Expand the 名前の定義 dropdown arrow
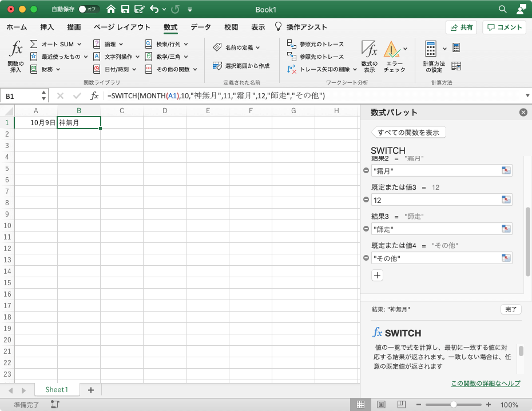The width and height of the screenshot is (532, 411). tap(258, 47)
